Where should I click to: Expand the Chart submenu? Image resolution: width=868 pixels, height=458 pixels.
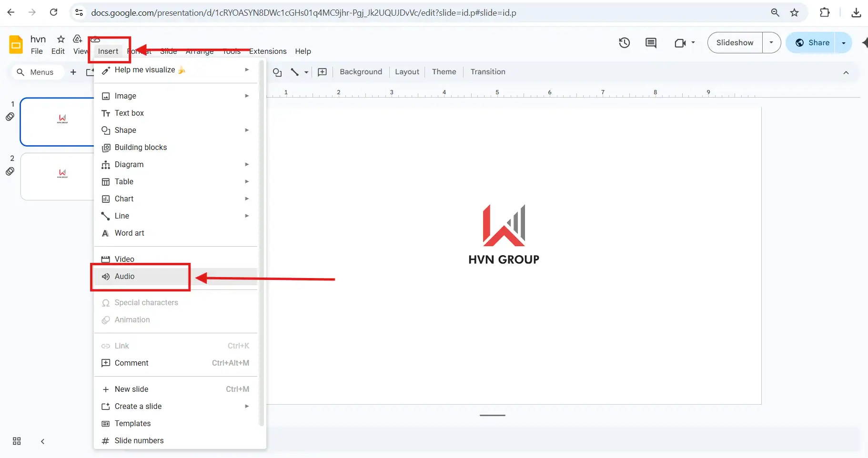pyautogui.click(x=247, y=199)
